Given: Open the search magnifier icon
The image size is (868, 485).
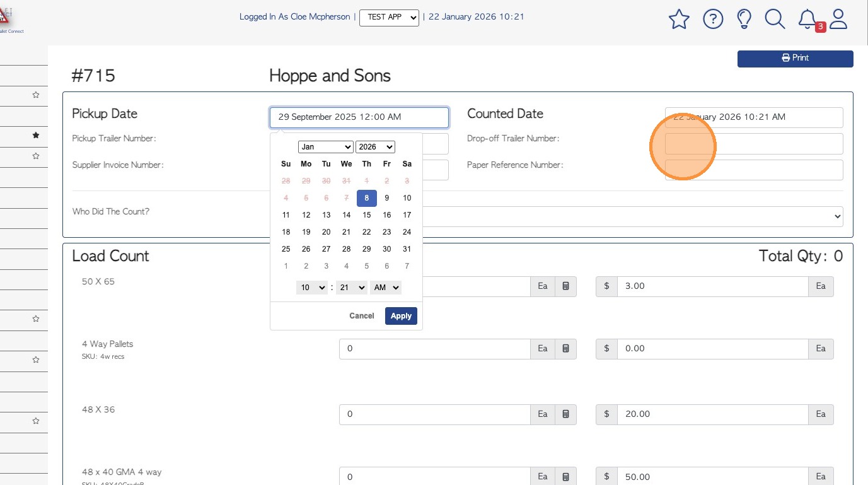Looking at the screenshot, I should pyautogui.click(x=775, y=20).
